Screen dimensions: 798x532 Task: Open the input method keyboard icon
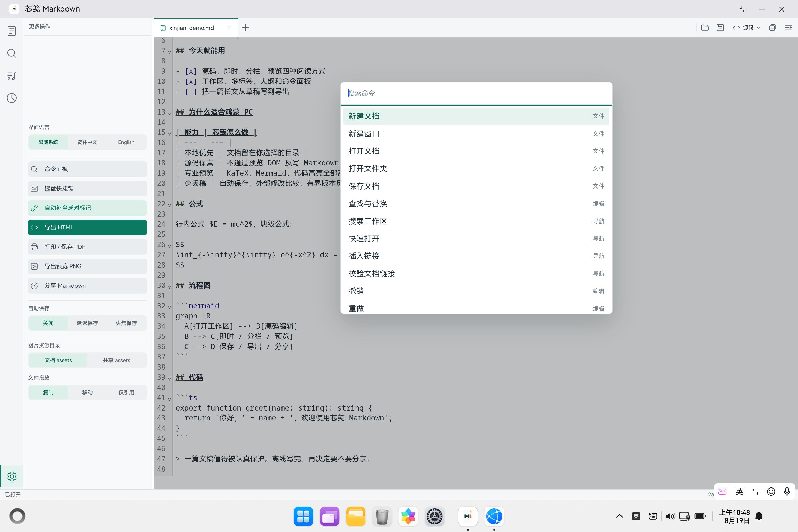click(722, 491)
